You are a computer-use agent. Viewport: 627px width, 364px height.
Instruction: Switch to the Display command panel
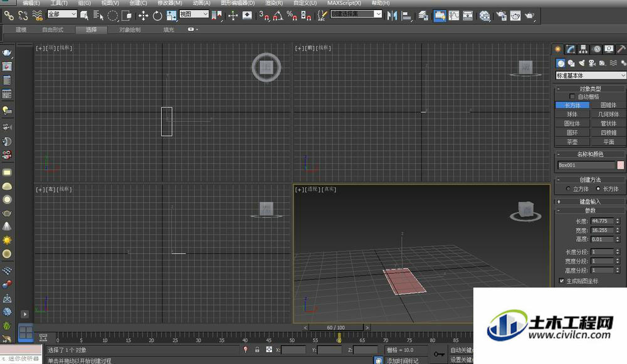[x=609, y=49]
